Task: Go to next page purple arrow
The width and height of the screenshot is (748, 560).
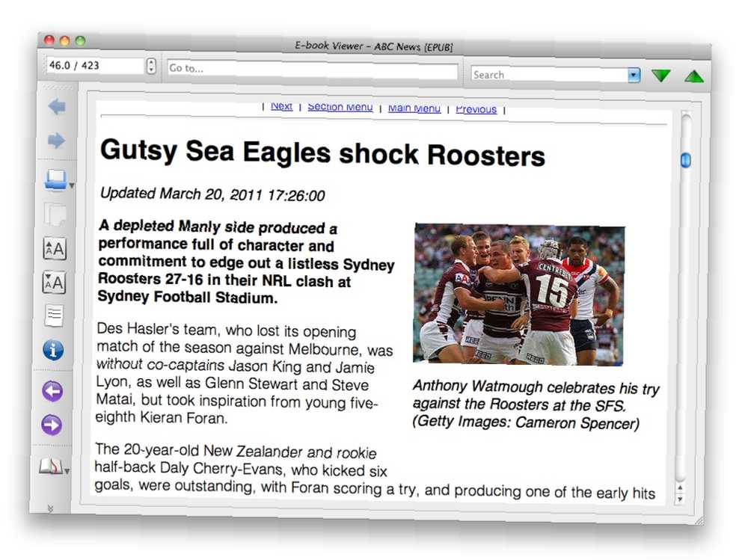Action: coord(52,425)
